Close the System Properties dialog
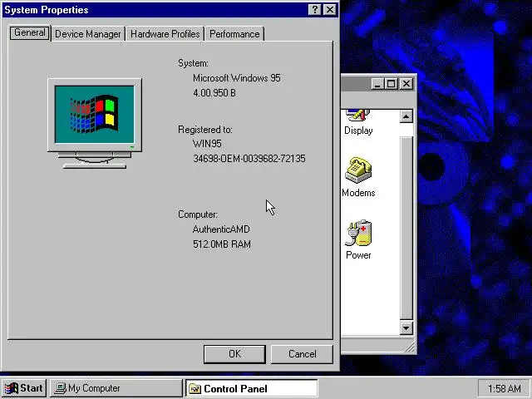 [330, 9]
